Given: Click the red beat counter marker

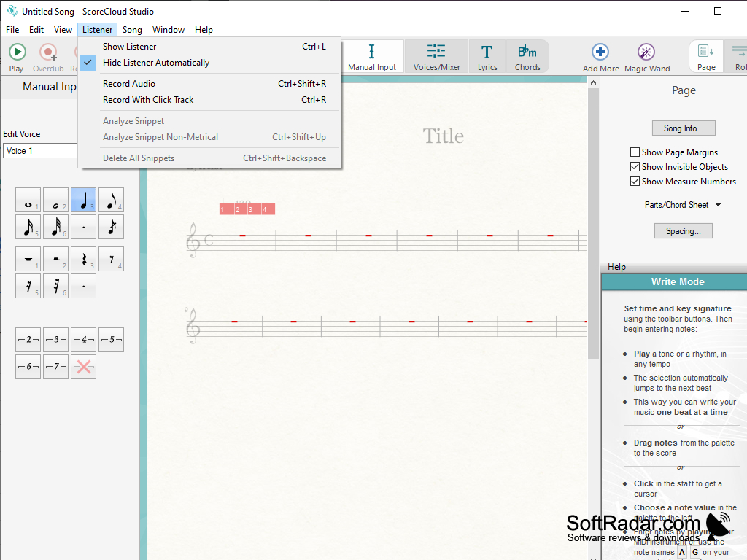Looking at the screenshot, I should 247,209.
